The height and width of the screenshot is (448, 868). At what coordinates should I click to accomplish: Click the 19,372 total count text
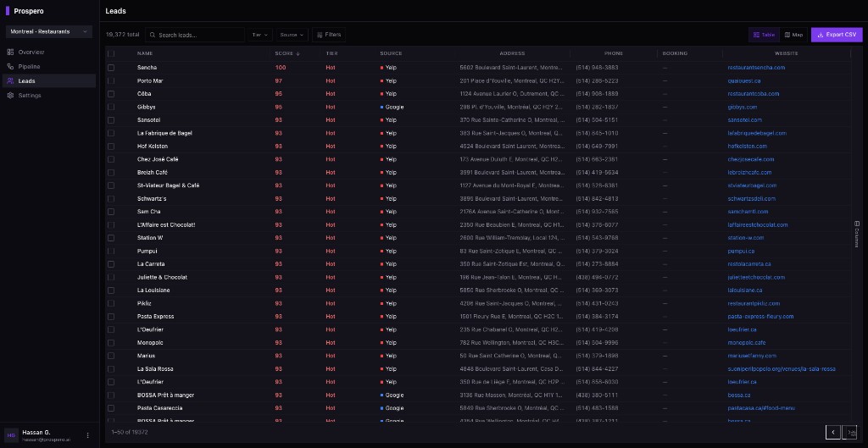[x=122, y=35]
